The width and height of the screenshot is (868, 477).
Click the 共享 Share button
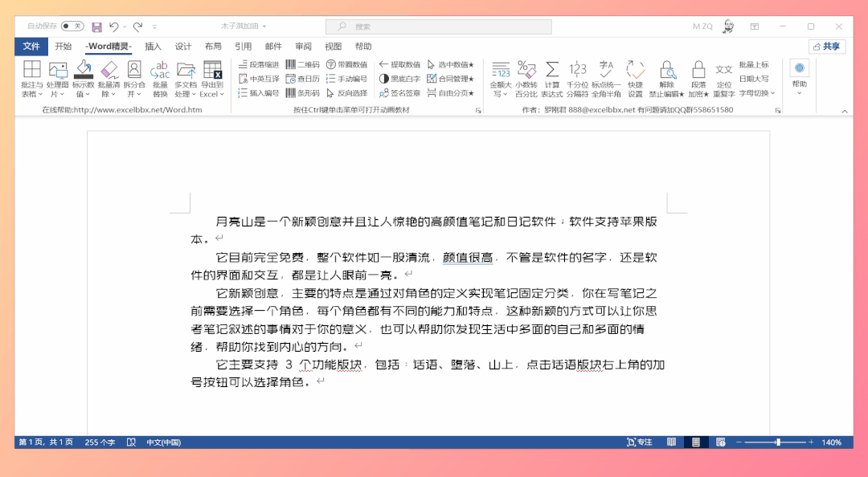point(826,46)
